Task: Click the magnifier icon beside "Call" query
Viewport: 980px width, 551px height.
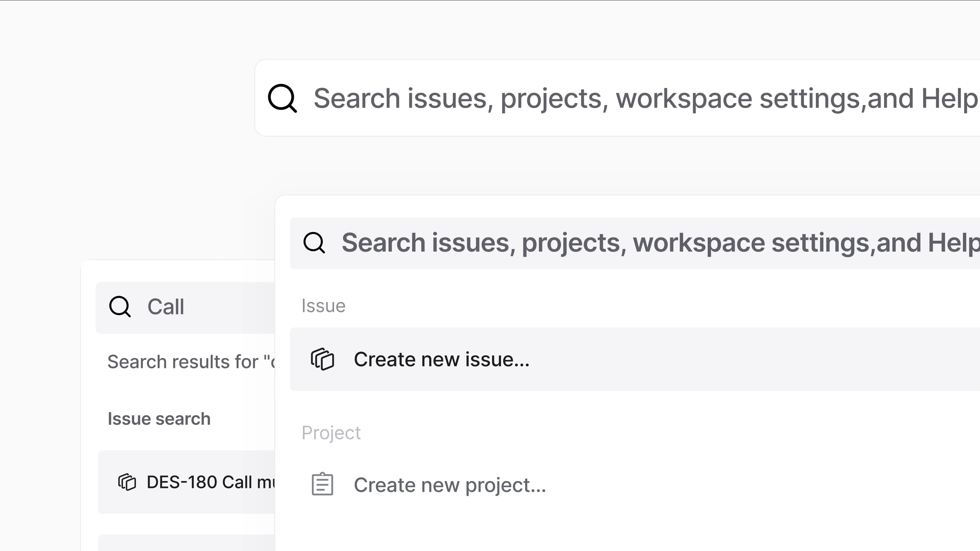Action: [120, 306]
